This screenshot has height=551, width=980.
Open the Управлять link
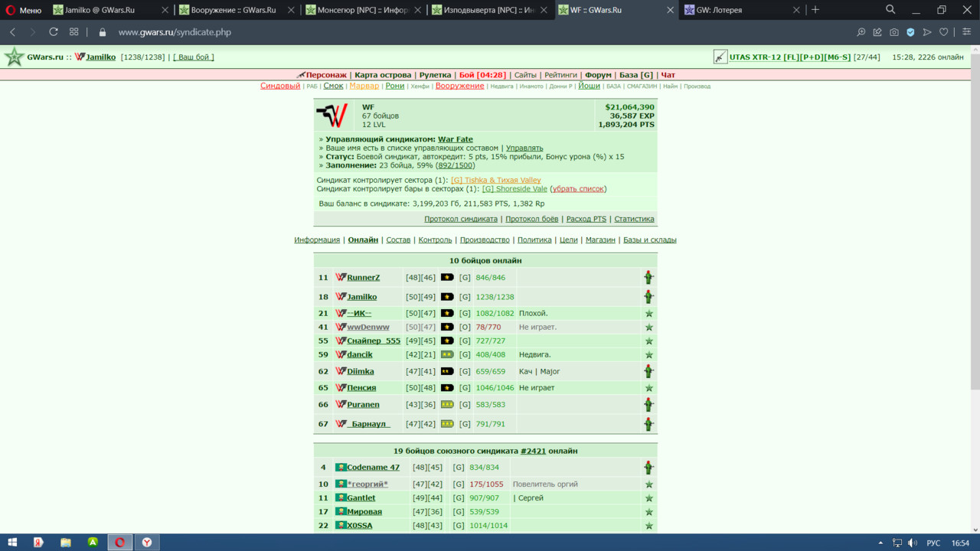click(x=524, y=148)
